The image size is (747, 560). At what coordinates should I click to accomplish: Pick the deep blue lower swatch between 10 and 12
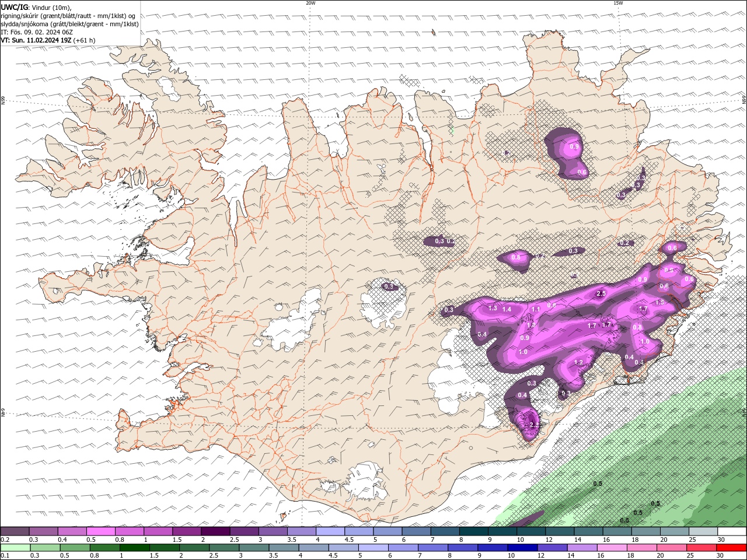click(x=522, y=548)
